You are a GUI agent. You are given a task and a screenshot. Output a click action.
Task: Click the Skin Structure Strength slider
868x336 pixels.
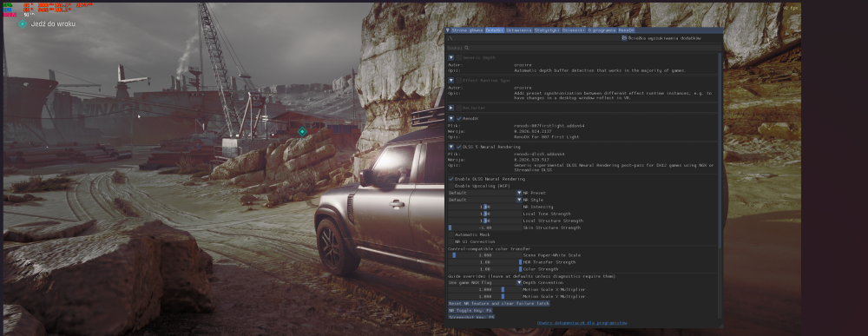pyautogui.click(x=485, y=227)
